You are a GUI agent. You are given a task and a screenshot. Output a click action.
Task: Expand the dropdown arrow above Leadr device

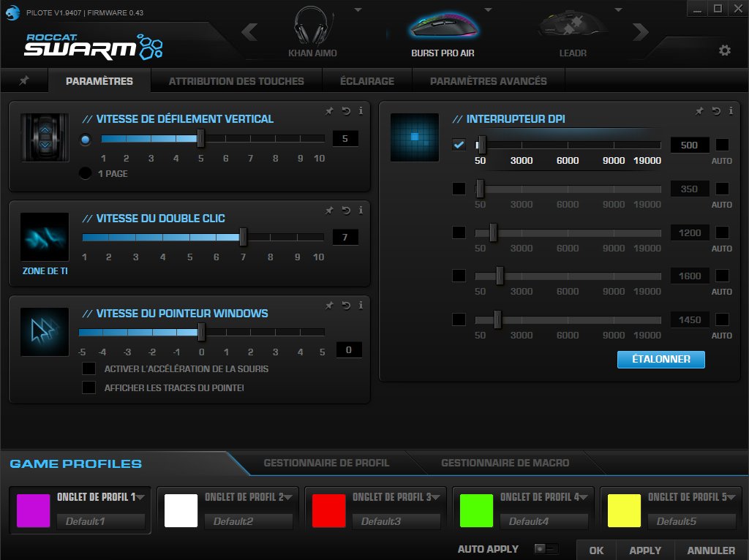click(618, 10)
